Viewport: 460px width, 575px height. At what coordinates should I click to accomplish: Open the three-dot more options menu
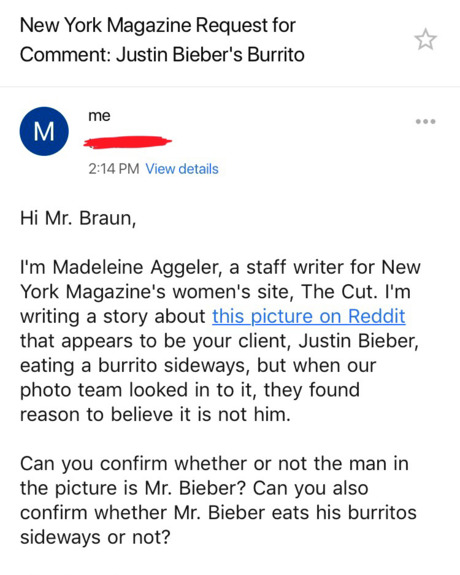tap(426, 121)
